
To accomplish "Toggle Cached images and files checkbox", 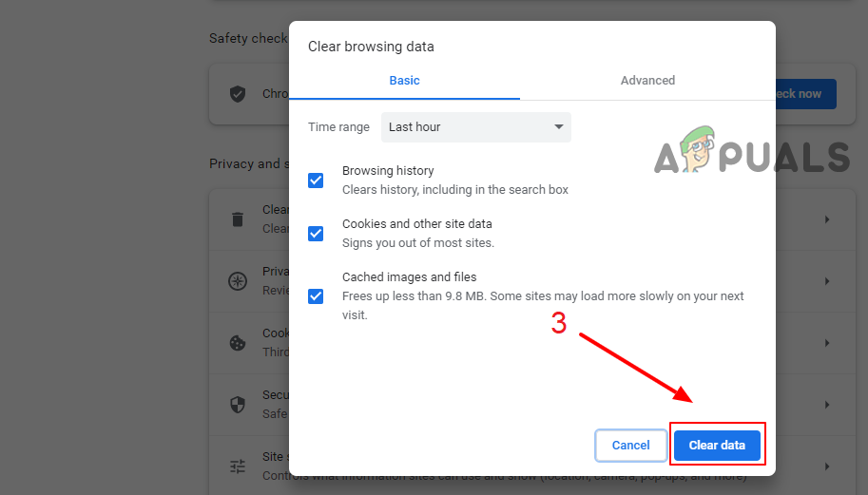I will (x=316, y=295).
